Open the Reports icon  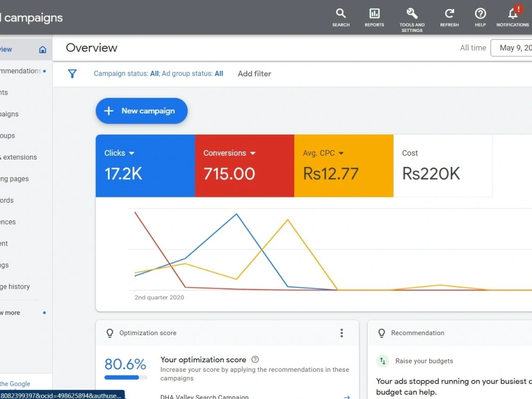(374, 18)
